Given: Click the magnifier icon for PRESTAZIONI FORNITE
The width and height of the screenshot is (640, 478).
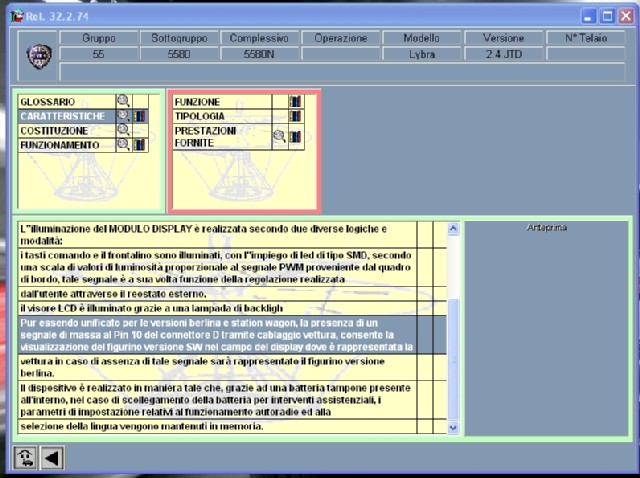Looking at the screenshot, I should point(280,137).
